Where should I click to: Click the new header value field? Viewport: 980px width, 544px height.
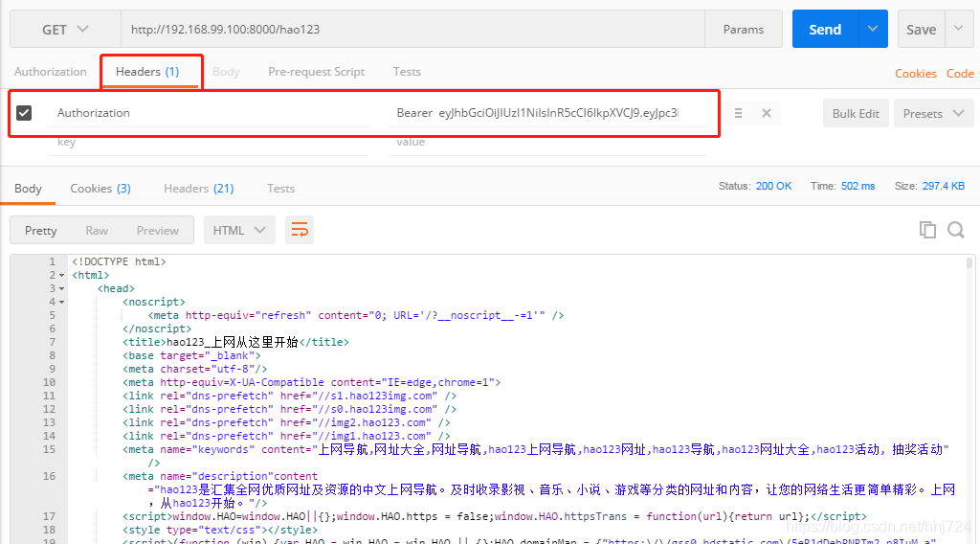point(546,143)
